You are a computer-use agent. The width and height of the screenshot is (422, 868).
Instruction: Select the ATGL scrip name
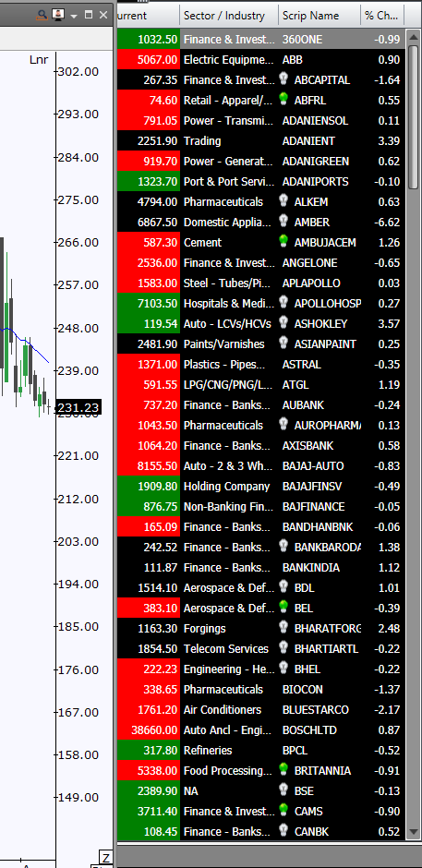pyautogui.click(x=295, y=384)
